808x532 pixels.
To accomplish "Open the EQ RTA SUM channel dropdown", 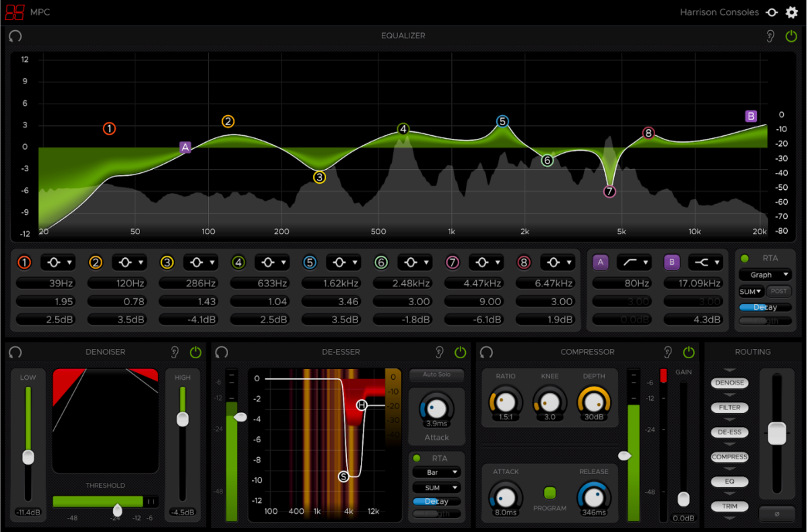I will point(751,291).
